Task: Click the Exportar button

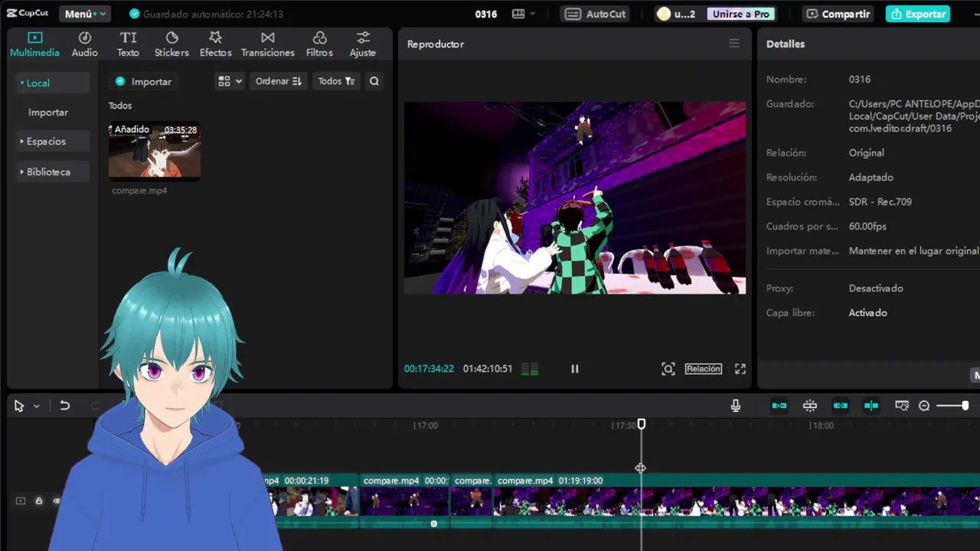Action: (x=918, y=14)
